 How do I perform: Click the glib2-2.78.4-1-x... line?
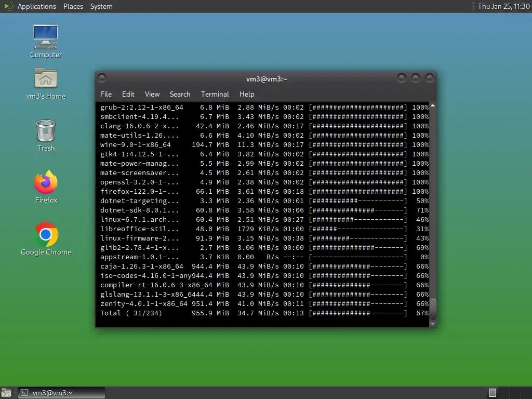click(264, 248)
